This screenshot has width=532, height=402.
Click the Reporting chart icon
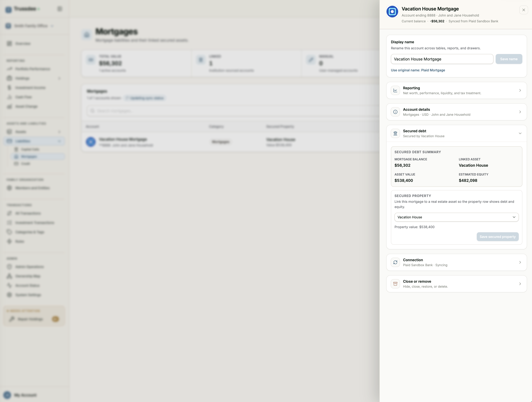(395, 91)
